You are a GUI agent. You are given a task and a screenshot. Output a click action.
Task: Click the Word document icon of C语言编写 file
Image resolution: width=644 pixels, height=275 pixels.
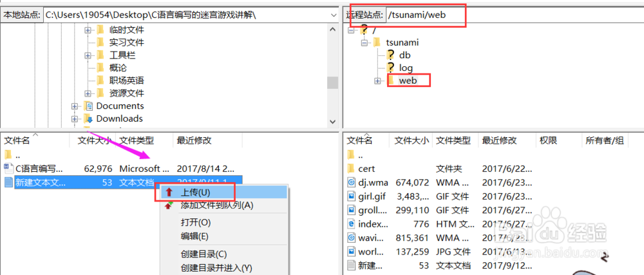point(8,168)
